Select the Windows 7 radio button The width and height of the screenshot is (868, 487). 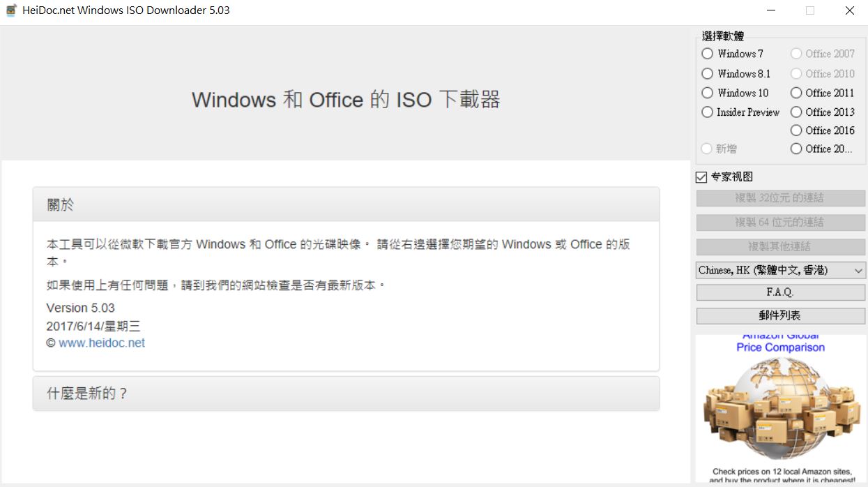[x=732, y=54]
